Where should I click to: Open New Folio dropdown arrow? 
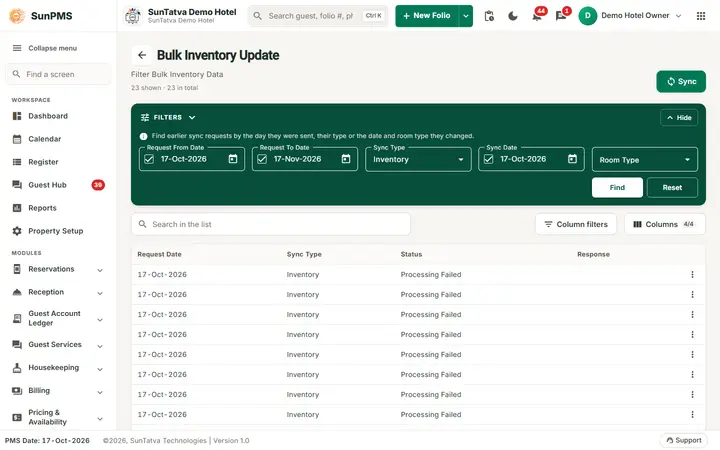[x=466, y=16]
